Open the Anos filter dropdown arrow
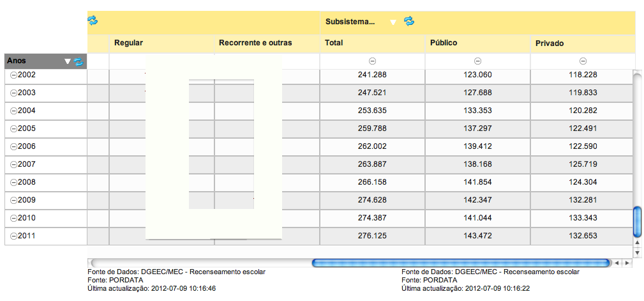The image size is (644, 301). 67,62
